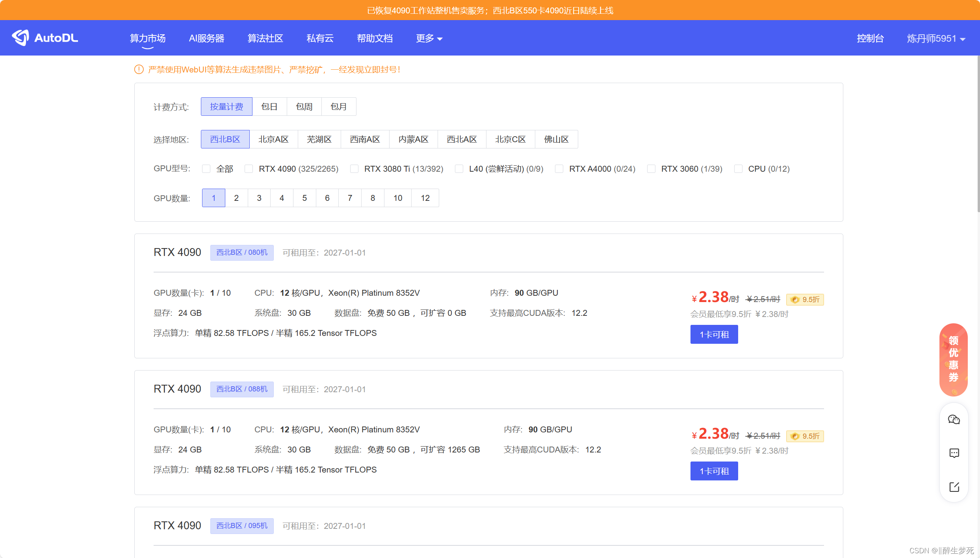Screen dimensions: 980x558
Task: Click the orange warning notice icon
Action: coord(139,70)
